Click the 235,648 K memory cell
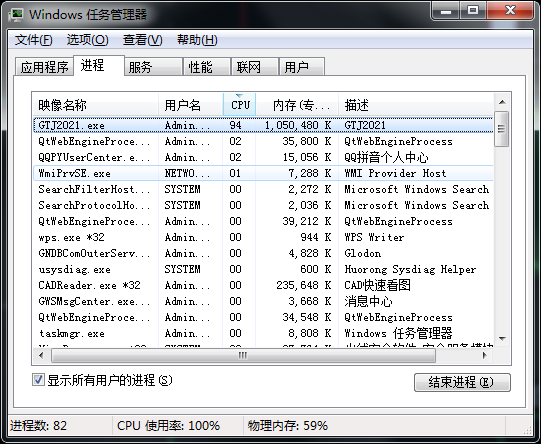Image resolution: width=541 pixels, height=444 pixels. [303, 285]
